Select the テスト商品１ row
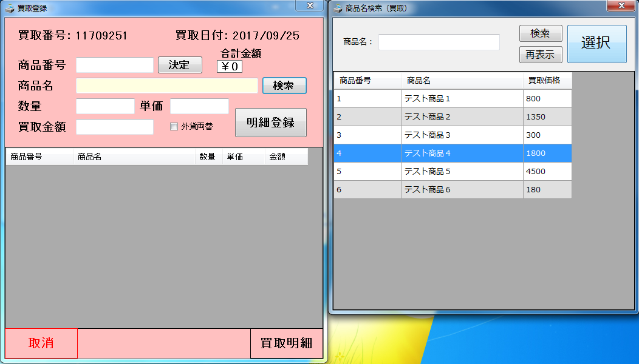Viewport: 639px width, 364px height. tap(453, 98)
